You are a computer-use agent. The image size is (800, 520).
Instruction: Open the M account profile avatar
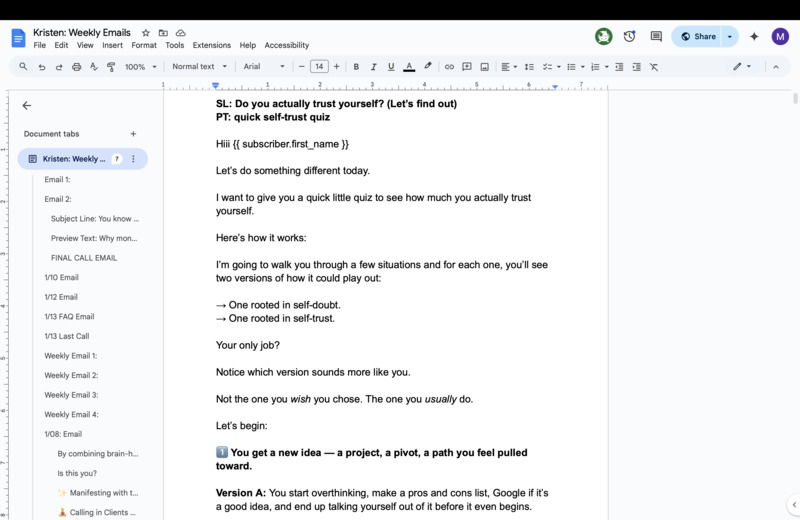[780, 36]
